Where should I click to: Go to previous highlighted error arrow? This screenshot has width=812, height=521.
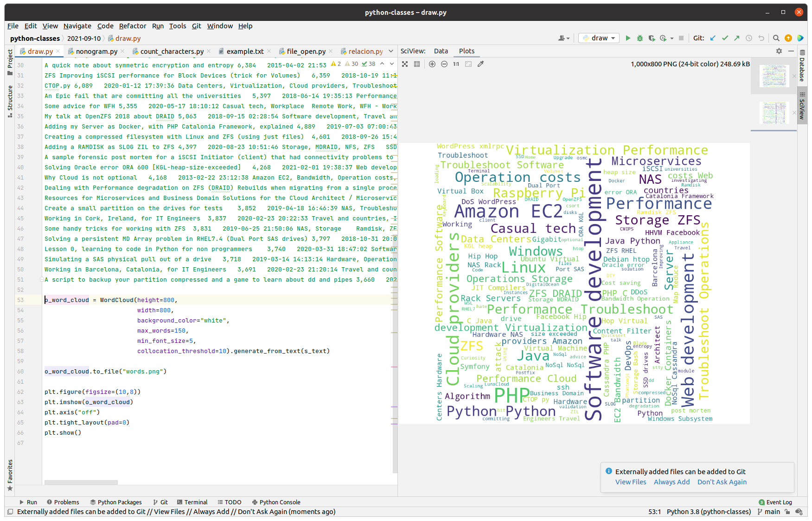tap(382, 64)
